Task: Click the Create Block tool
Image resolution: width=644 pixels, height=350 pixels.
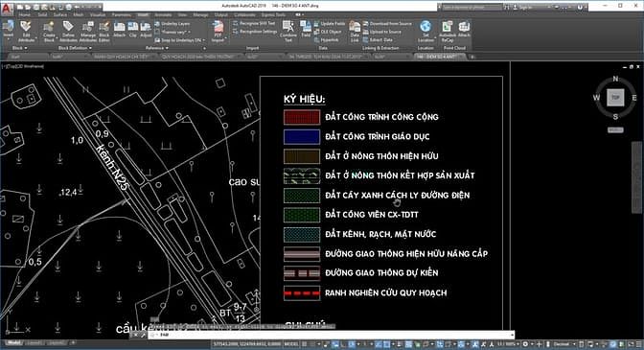Action: point(49,32)
